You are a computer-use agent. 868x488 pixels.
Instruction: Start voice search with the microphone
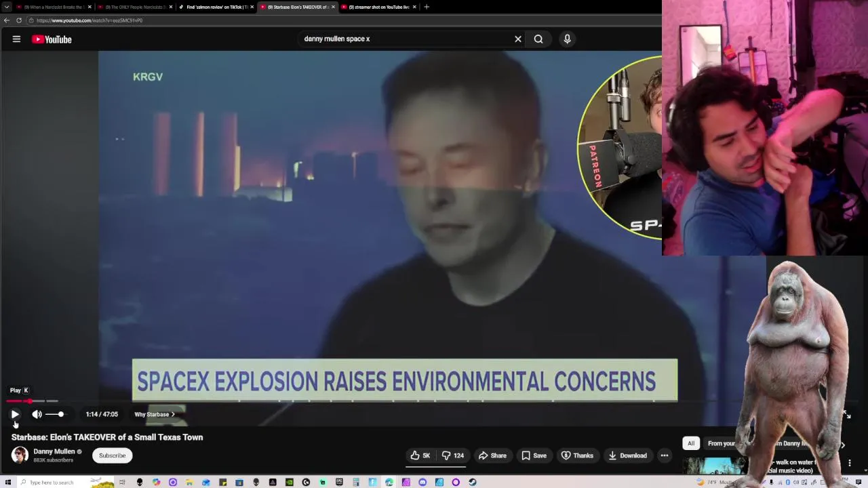567,39
